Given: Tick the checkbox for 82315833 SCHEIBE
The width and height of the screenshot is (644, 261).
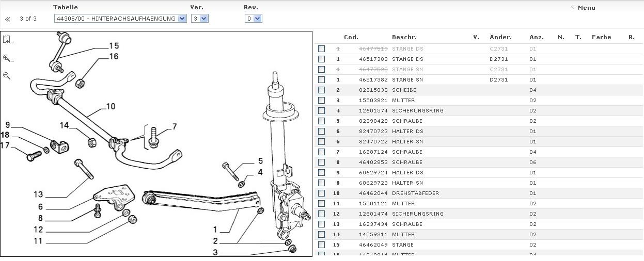Looking at the screenshot, I should 322,90.
